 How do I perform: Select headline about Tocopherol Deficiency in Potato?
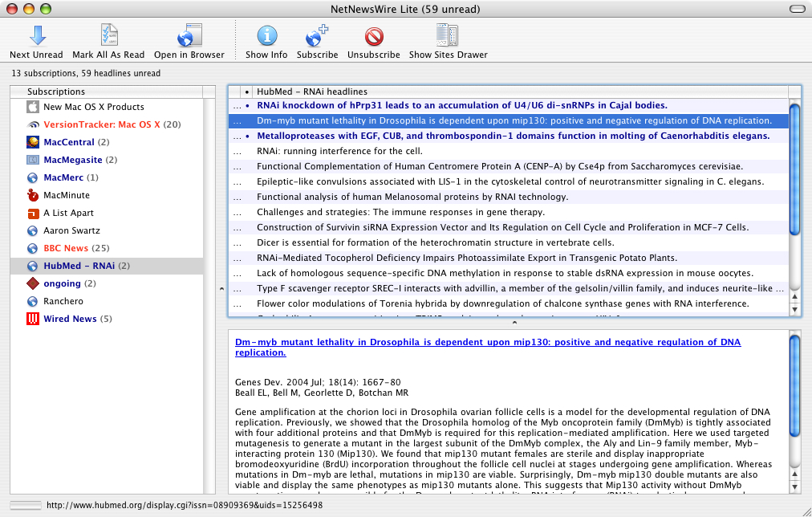(x=509, y=258)
